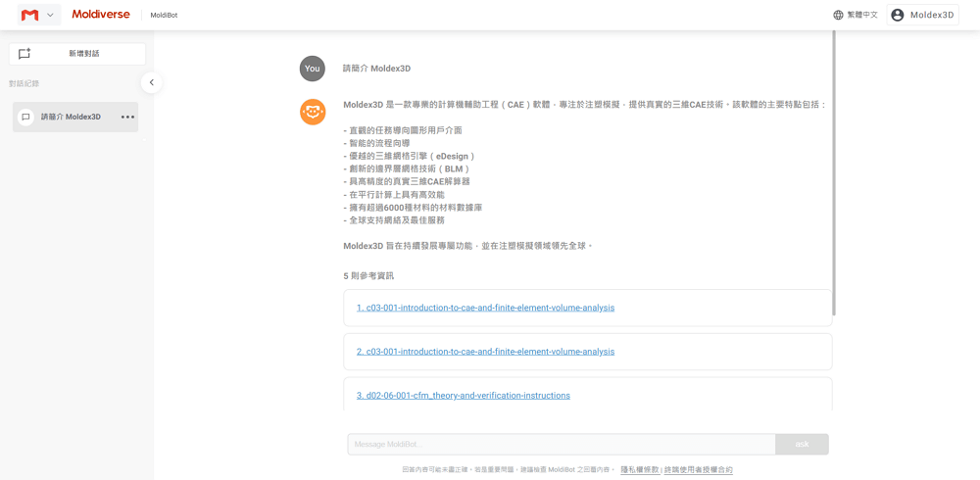Select the 請簡介 Moldex3D conversation

pyautogui.click(x=75, y=117)
